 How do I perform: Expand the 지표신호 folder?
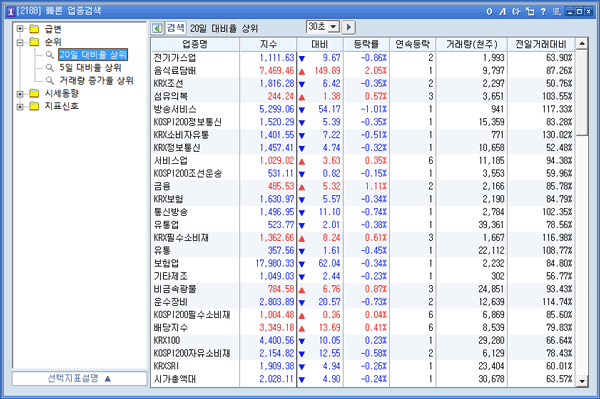[20, 106]
